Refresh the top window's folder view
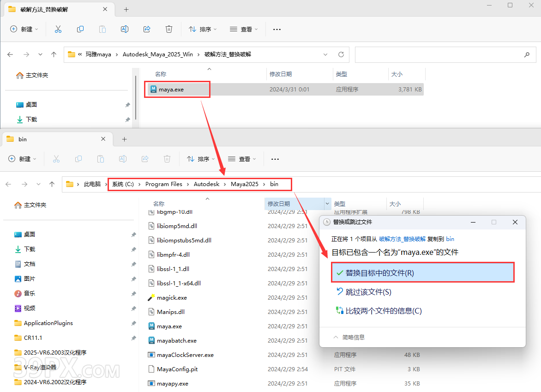 click(341, 54)
